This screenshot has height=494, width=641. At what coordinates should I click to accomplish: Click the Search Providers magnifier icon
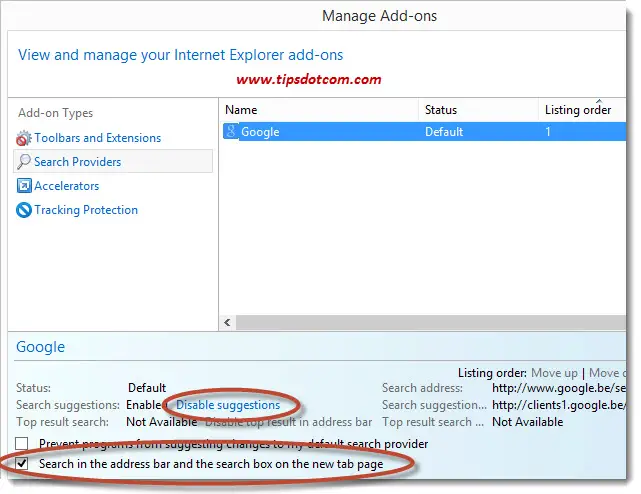(x=24, y=162)
